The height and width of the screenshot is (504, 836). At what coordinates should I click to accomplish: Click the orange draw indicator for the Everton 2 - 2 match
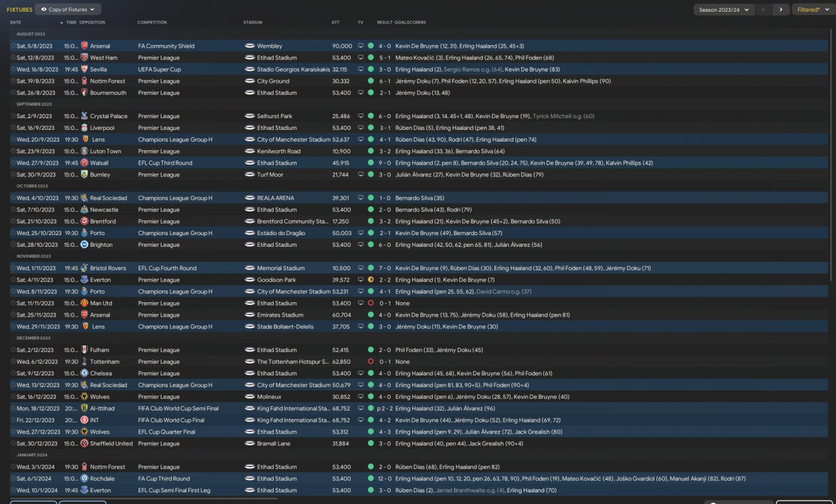coord(371,280)
